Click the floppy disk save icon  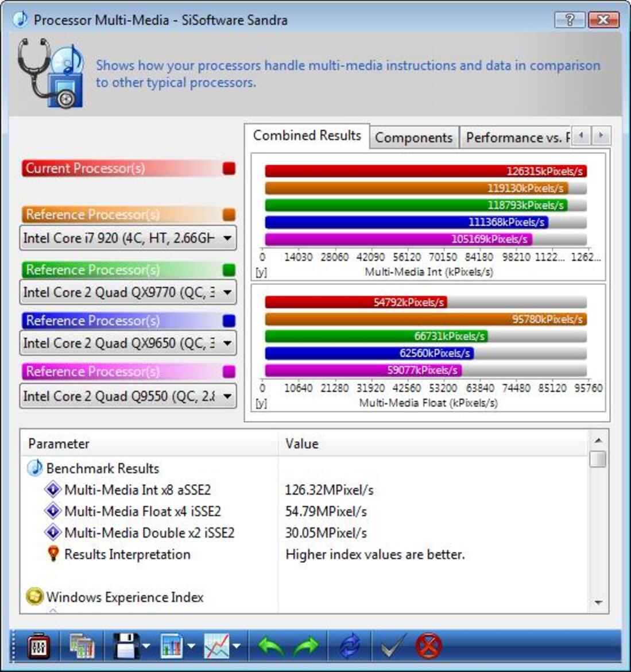(x=126, y=646)
